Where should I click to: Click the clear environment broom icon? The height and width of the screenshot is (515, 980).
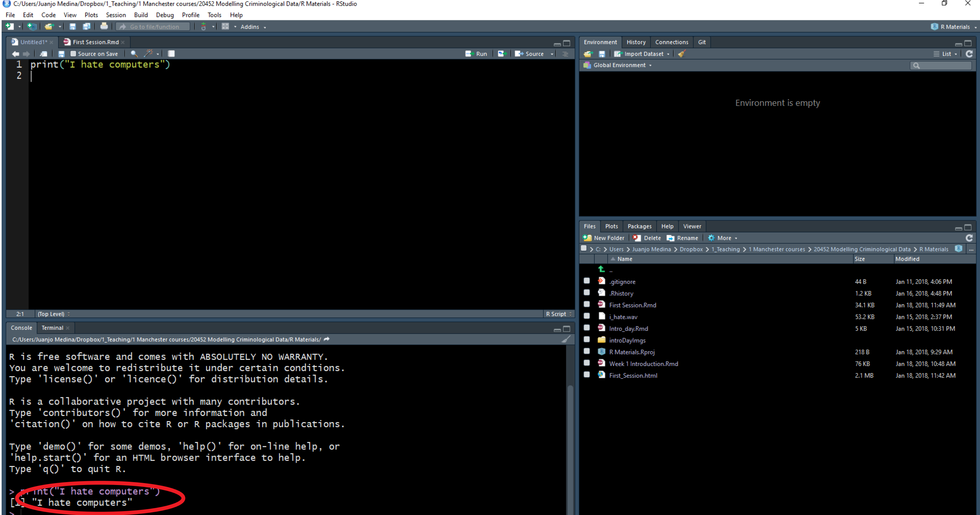682,54
